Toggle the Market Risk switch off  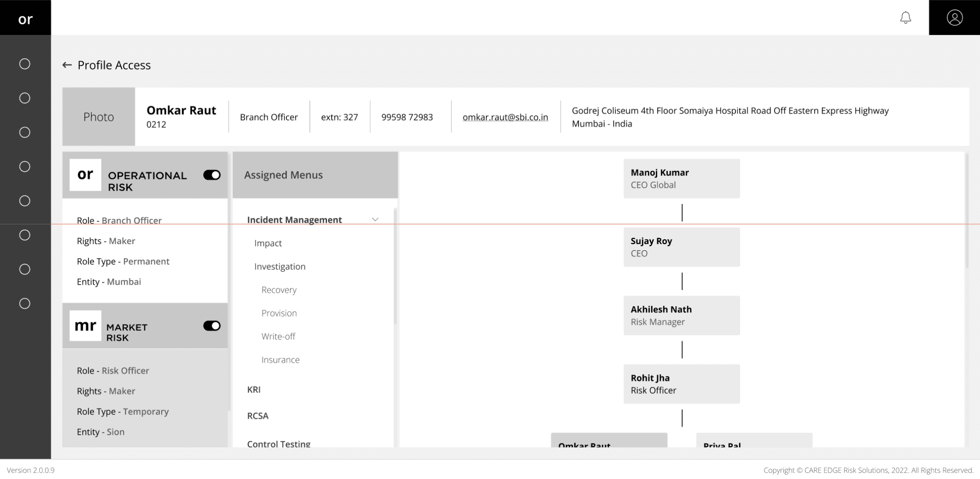(x=212, y=326)
